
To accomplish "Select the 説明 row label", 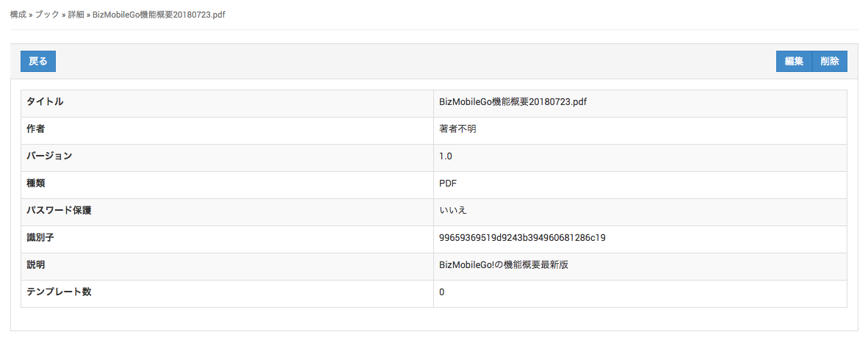I will (36, 265).
